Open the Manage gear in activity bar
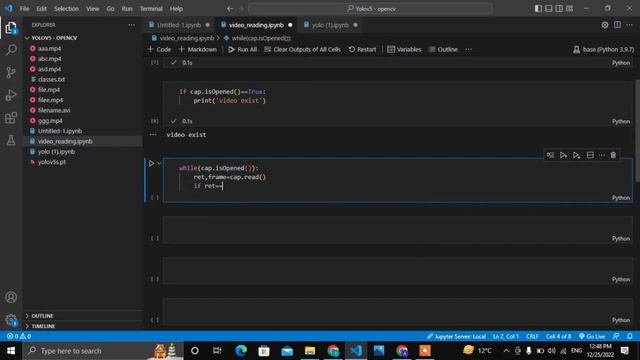640x360 pixels. [x=11, y=320]
